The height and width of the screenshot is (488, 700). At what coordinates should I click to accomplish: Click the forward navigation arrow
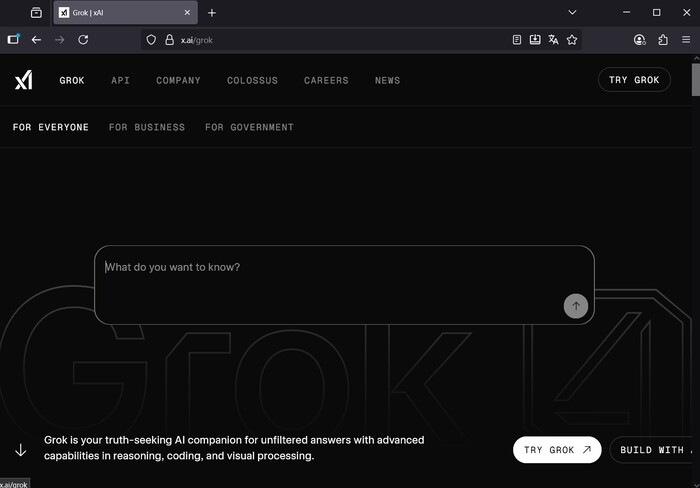click(59, 40)
